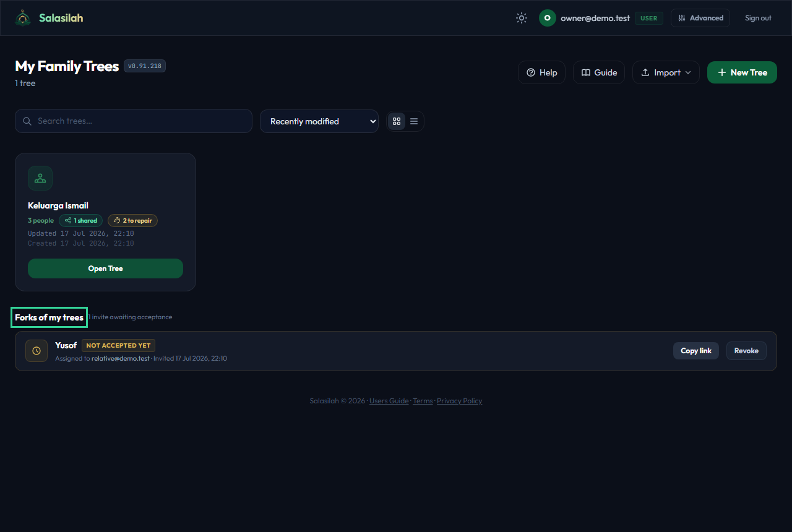Switch to grid view
Viewport: 792px width, 532px height.
[x=397, y=121]
